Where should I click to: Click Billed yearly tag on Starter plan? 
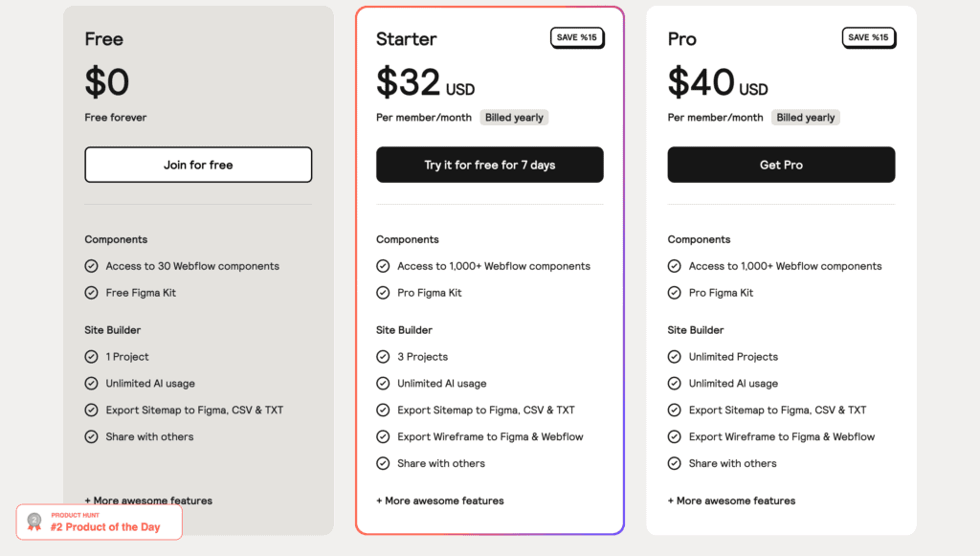[514, 118]
